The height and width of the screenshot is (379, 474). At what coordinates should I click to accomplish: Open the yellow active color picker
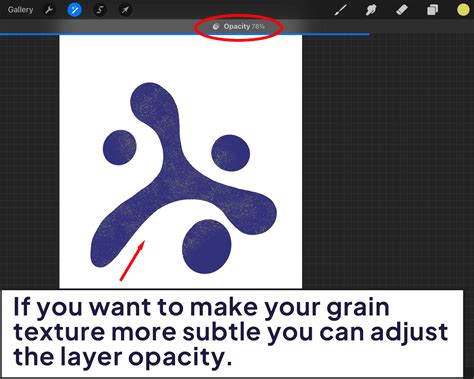tap(463, 10)
